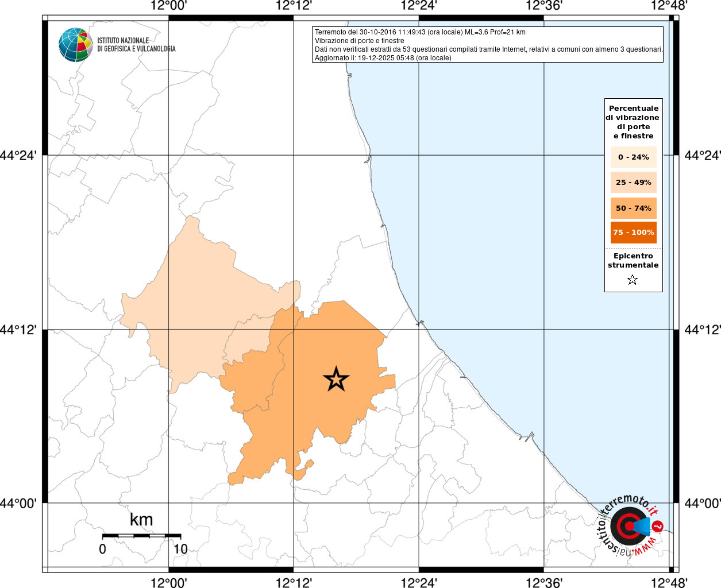The width and height of the screenshot is (721, 588).
Task: Click the INGV globe logo
Action: 76,45
